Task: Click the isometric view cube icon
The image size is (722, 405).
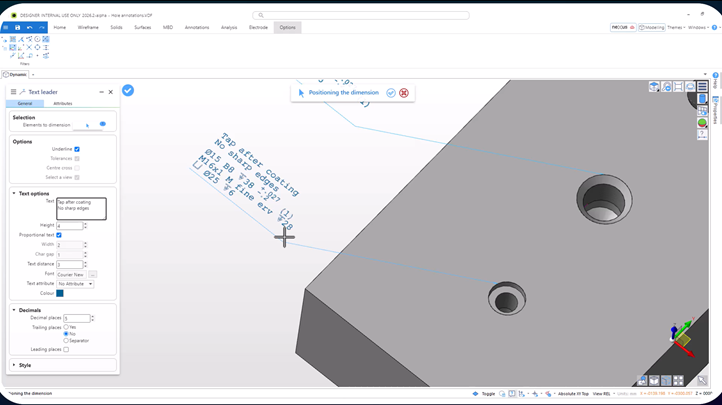Action: [x=654, y=87]
